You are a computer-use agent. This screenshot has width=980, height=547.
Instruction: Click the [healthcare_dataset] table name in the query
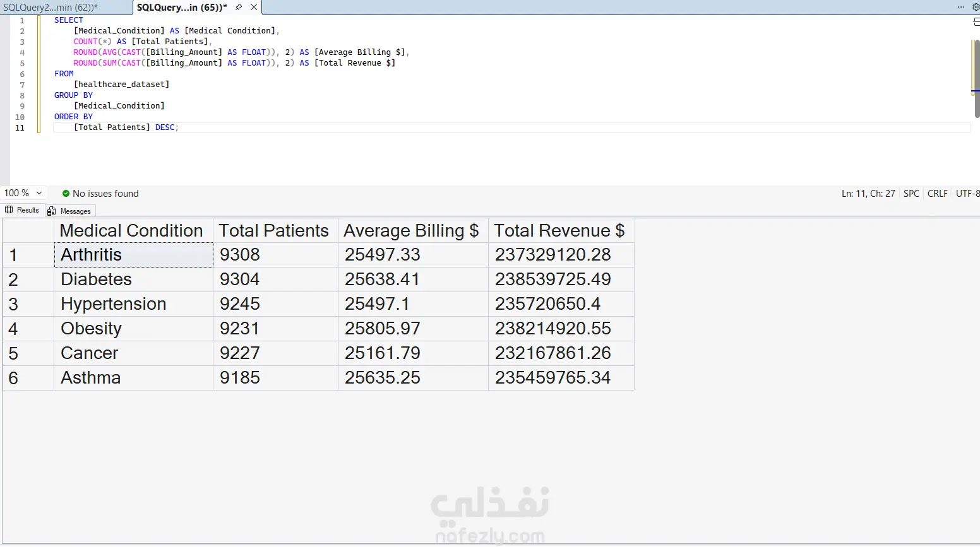[121, 85]
